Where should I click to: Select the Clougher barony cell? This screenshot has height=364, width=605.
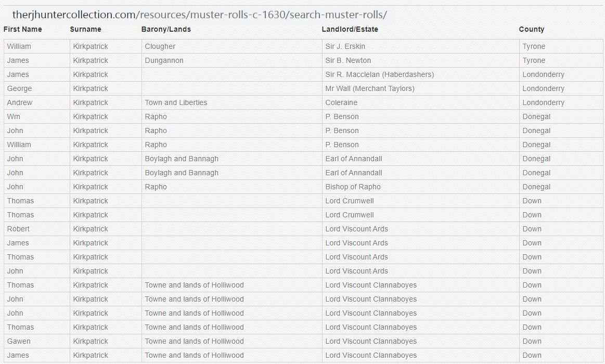160,46
